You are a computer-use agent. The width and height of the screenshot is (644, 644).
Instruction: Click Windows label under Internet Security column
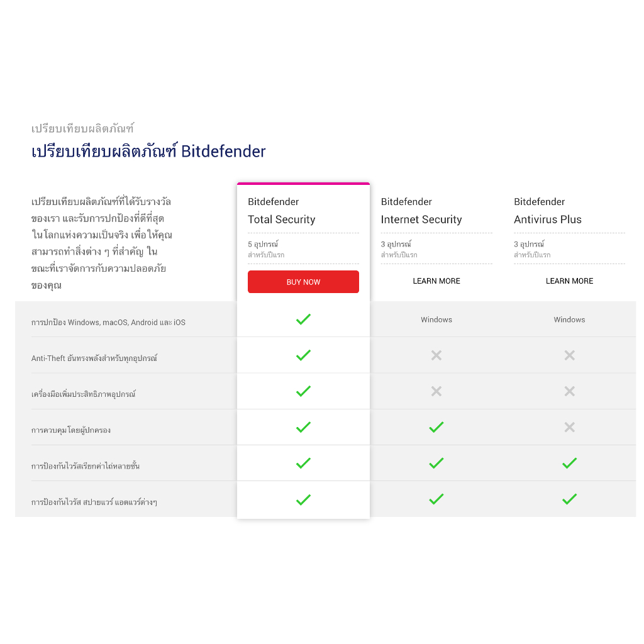436,319
